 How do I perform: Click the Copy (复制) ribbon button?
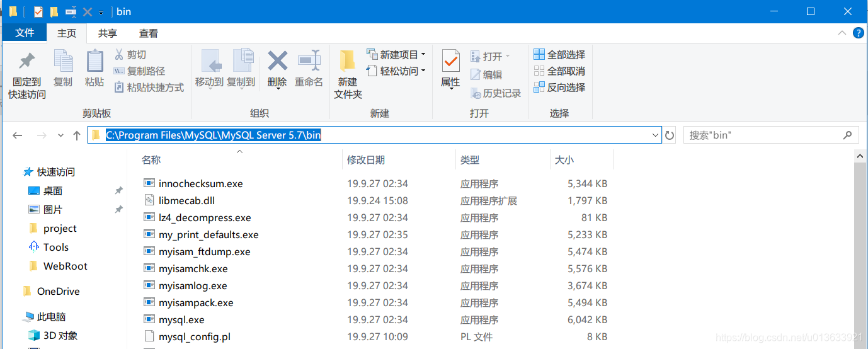63,69
